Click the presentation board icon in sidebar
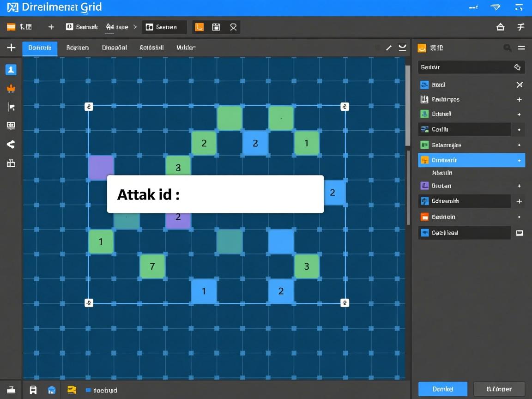Image resolution: width=532 pixels, height=399 pixels. tap(11, 126)
